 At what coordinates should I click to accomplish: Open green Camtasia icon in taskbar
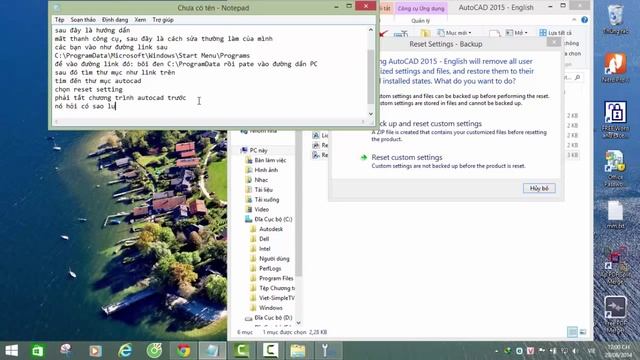(x=242, y=351)
